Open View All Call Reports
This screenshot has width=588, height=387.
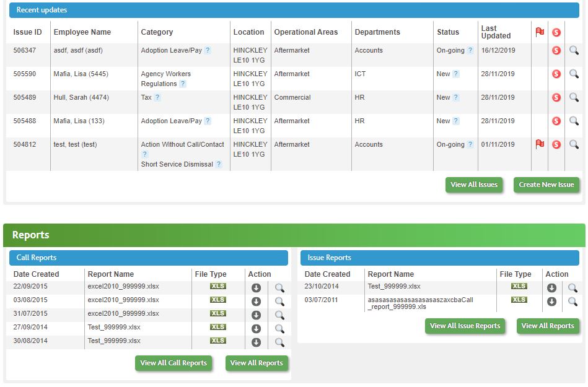click(x=173, y=363)
